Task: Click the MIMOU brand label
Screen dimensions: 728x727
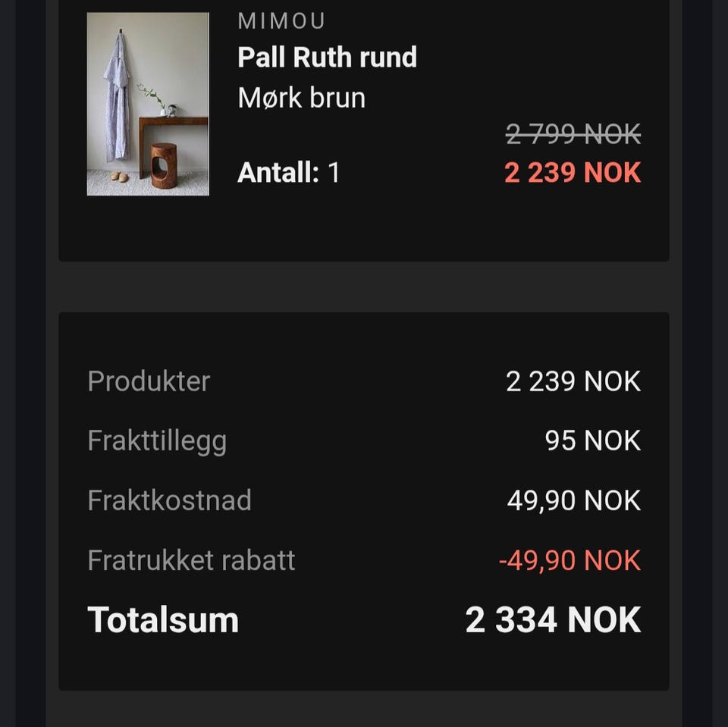Action: coord(281,21)
